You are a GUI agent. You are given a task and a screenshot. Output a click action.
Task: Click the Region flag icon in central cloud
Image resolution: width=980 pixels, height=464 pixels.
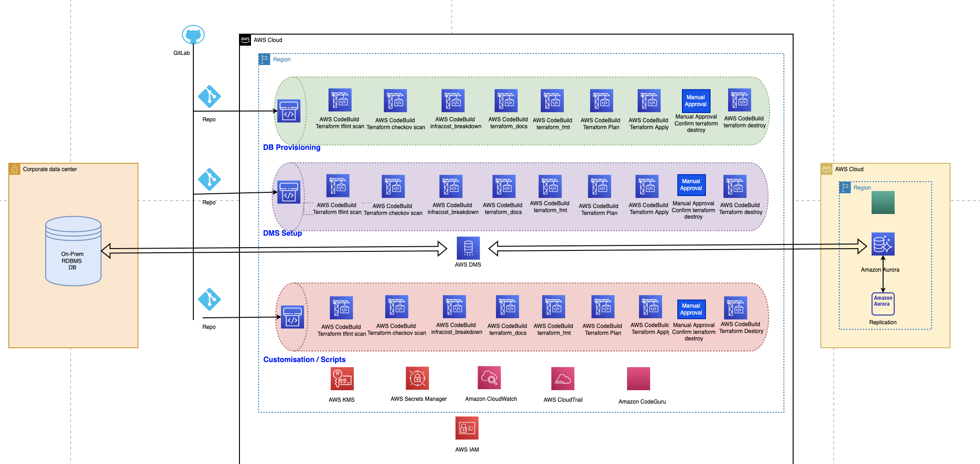pyautogui.click(x=264, y=59)
